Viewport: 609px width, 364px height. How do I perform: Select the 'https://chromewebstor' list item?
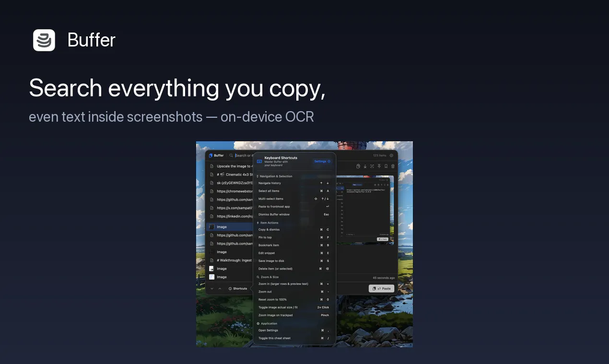tap(230, 191)
